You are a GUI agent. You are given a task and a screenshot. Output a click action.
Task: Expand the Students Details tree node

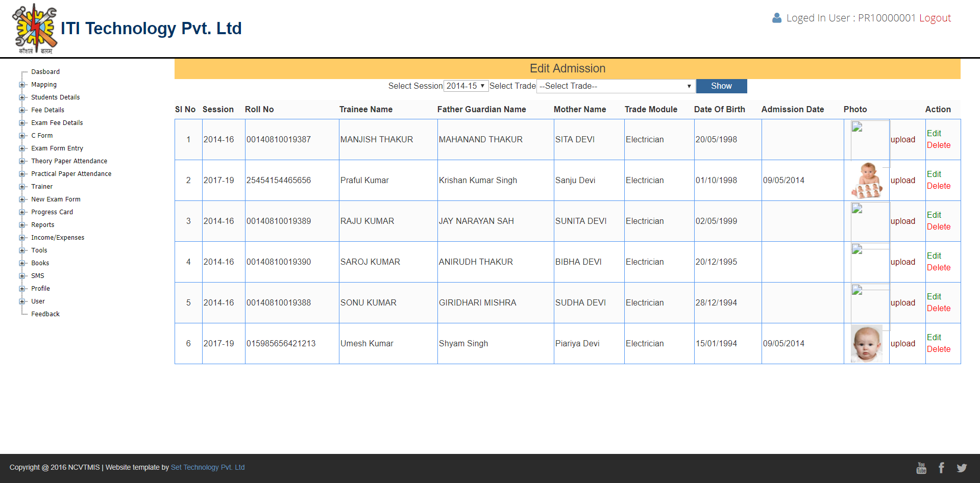22,97
